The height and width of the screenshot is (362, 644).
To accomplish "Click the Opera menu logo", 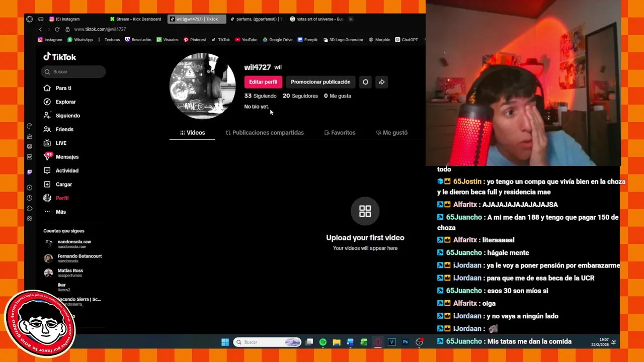I will 29,19.
